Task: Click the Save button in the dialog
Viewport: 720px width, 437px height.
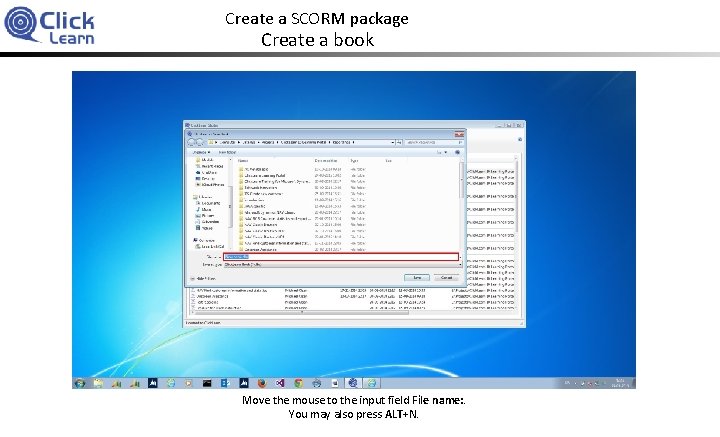Action: 416,278
